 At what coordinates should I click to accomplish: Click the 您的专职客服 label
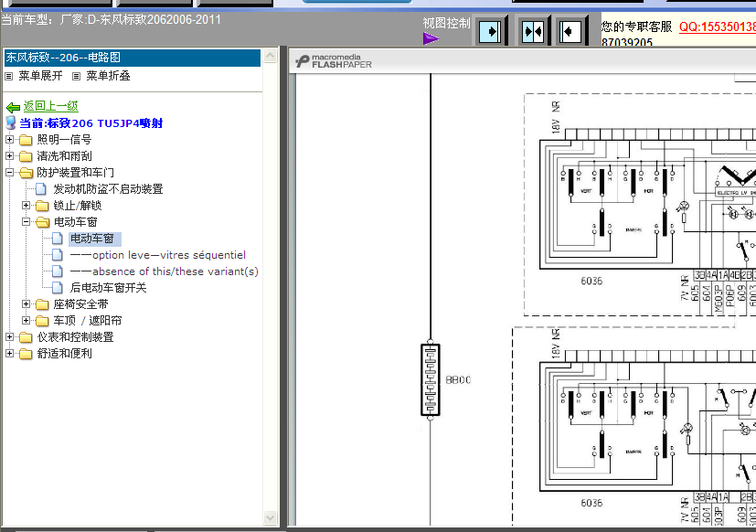tap(636, 27)
